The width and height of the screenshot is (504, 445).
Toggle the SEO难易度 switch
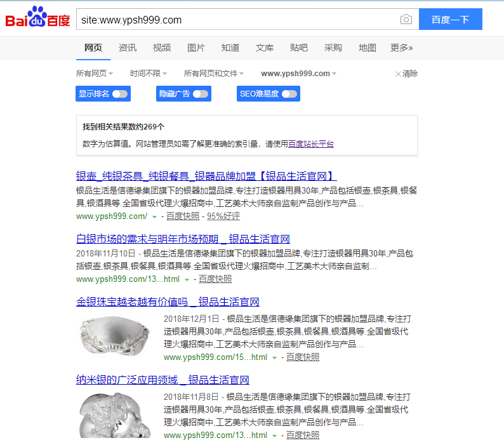coord(289,94)
